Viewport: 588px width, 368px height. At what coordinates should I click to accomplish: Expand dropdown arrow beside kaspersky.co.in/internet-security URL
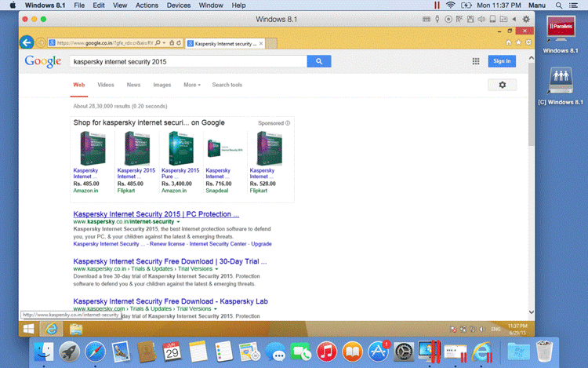pyautogui.click(x=178, y=222)
